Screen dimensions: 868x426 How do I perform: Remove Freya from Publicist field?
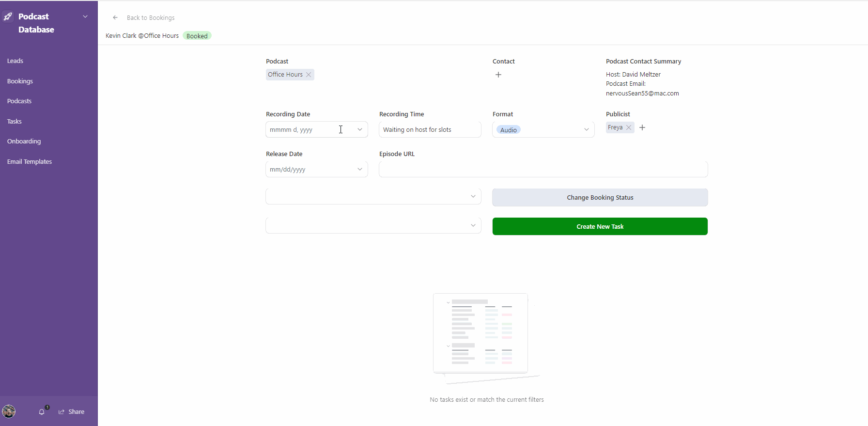point(629,127)
